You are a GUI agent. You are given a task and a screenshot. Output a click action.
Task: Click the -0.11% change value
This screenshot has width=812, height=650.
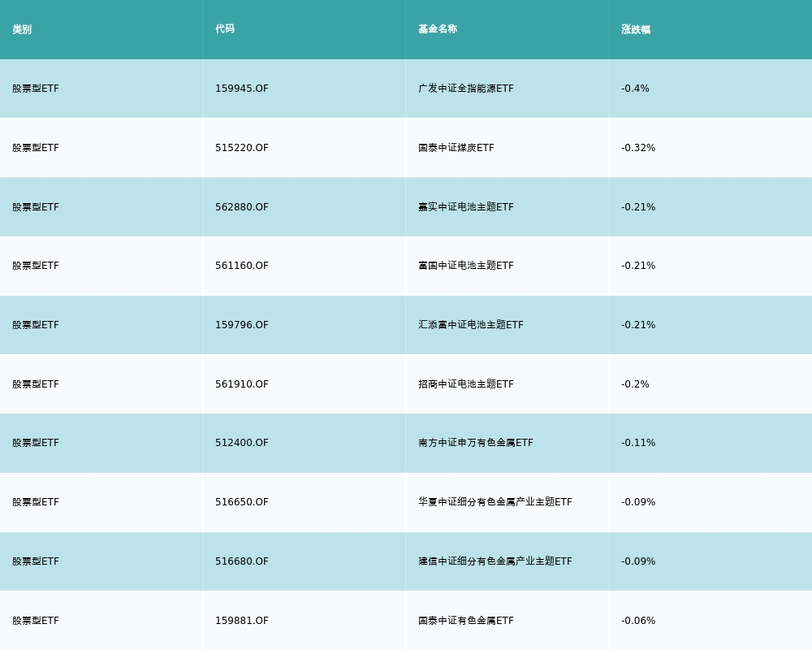click(638, 443)
